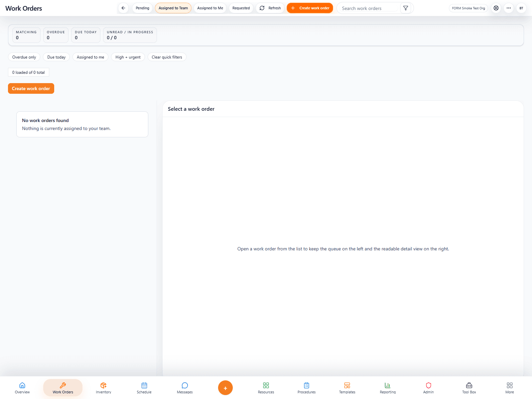The height and width of the screenshot is (399, 532).
Task: Open the BT user avatar
Action: point(521,8)
